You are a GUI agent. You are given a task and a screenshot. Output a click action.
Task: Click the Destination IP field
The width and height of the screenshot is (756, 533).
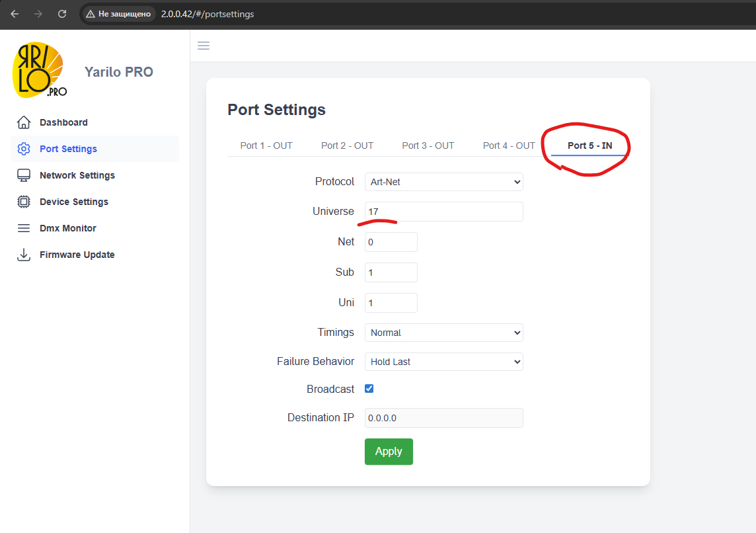click(x=444, y=418)
